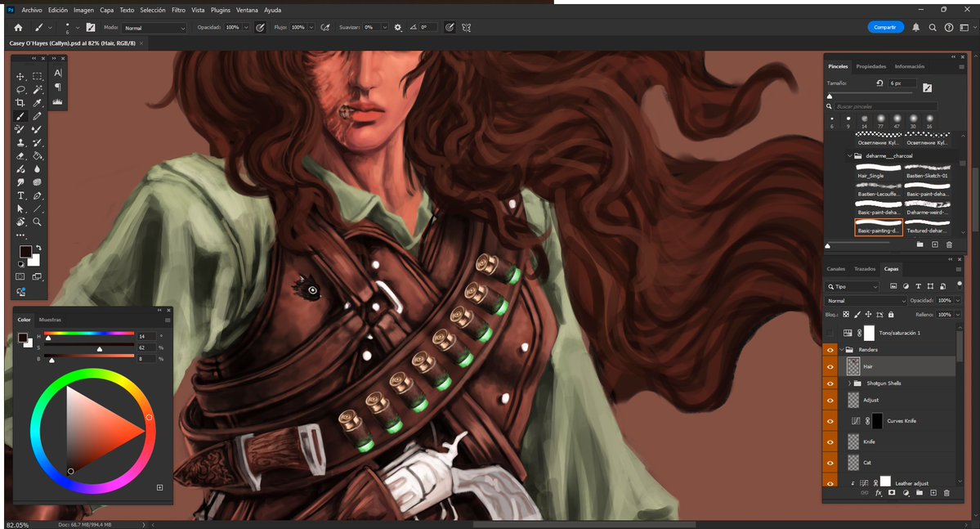Switch to the Canales tab
Viewport: 980px width, 529px height.
click(x=835, y=269)
